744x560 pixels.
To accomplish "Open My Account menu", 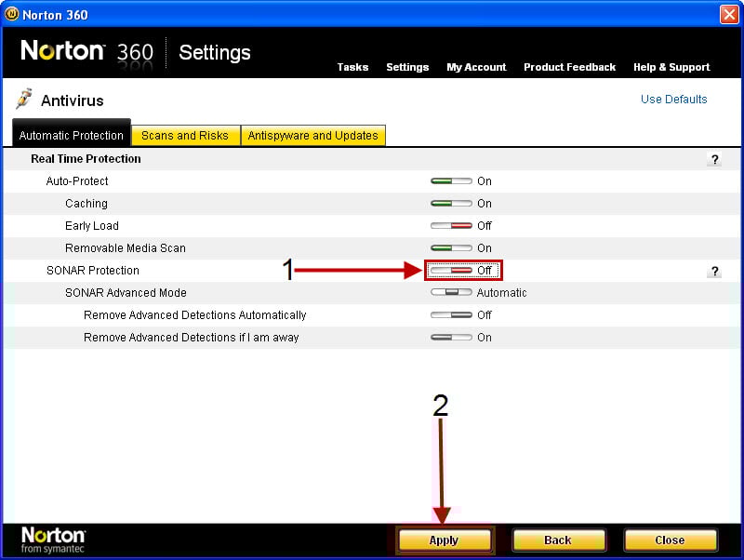I will [476, 67].
